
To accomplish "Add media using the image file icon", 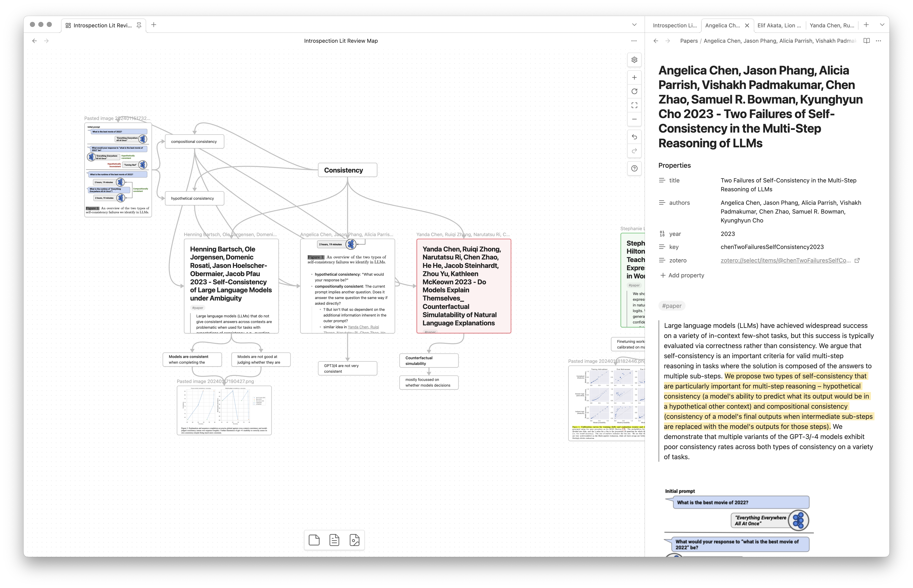I will 355,540.
